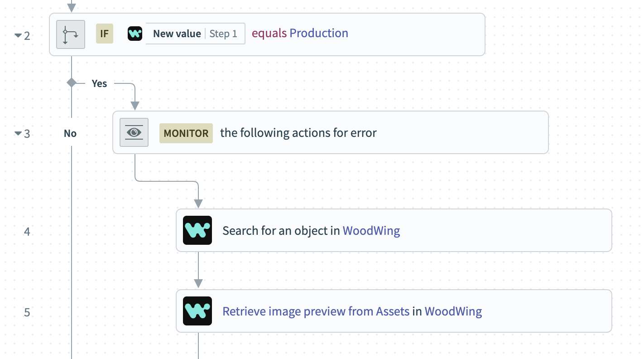644x359 pixels.
Task: Open the WoodWing link in step 5
Action: (x=453, y=311)
